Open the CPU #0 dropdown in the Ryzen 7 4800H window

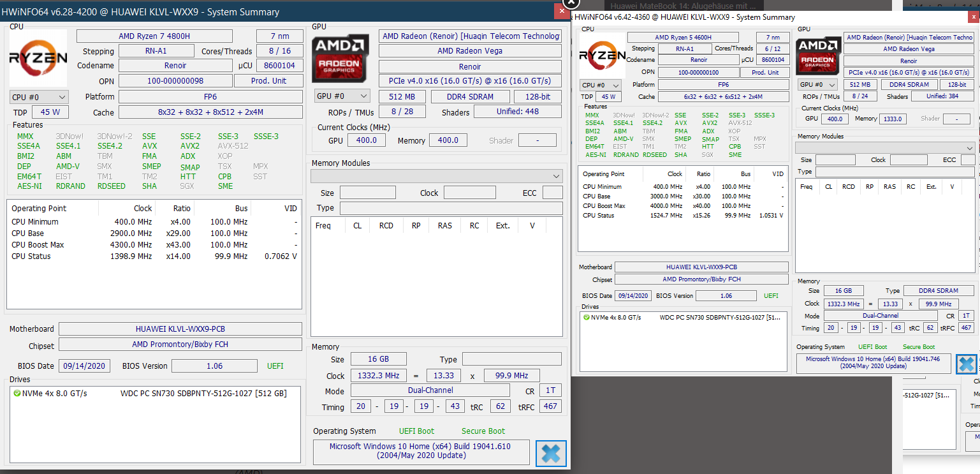pos(39,97)
